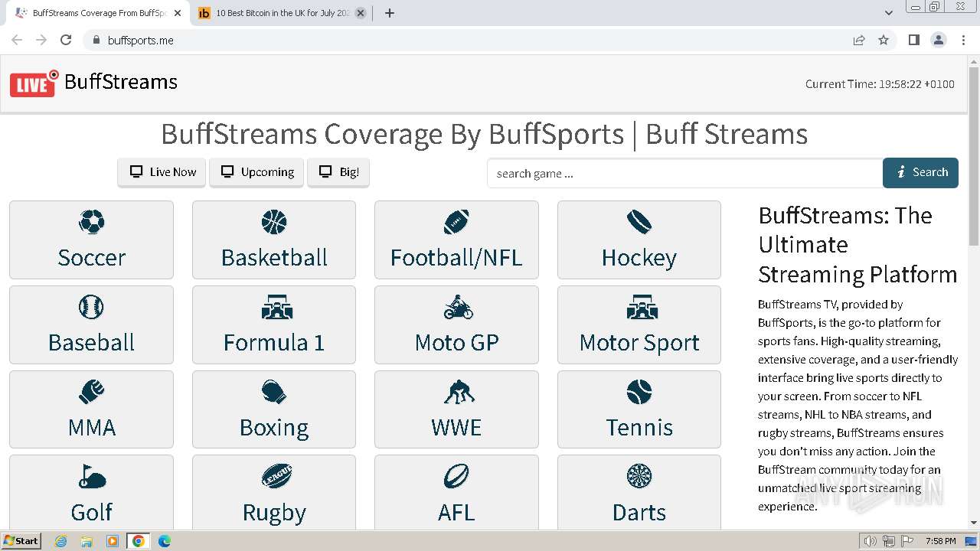Click the system clock showing 7:58 PM

940,541
